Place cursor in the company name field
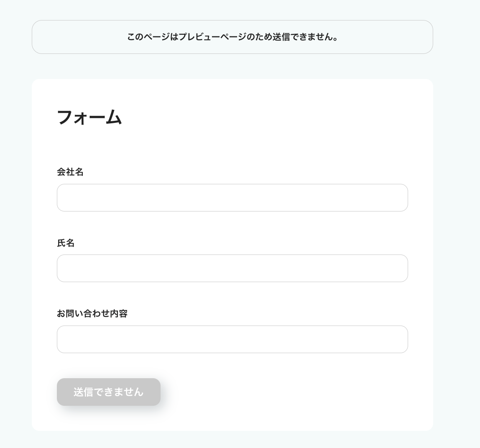The width and height of the screenshot is (480, 448). pos(232,198)
